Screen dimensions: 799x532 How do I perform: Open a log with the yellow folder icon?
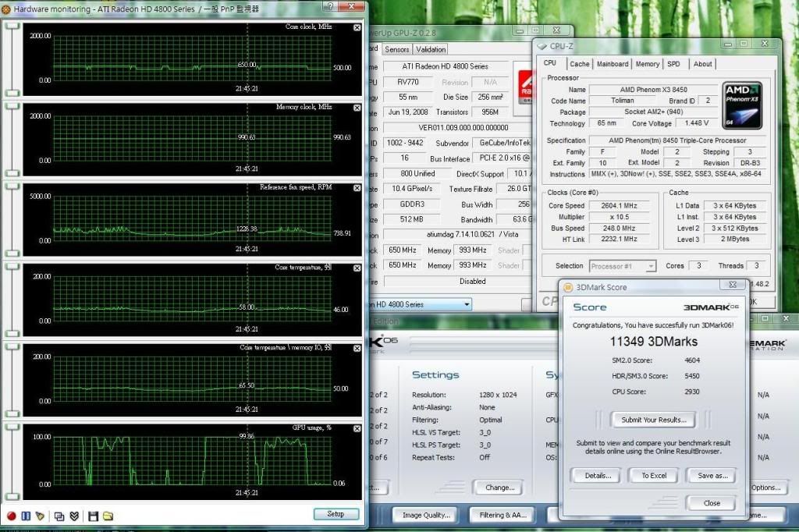tap(108, 516)
